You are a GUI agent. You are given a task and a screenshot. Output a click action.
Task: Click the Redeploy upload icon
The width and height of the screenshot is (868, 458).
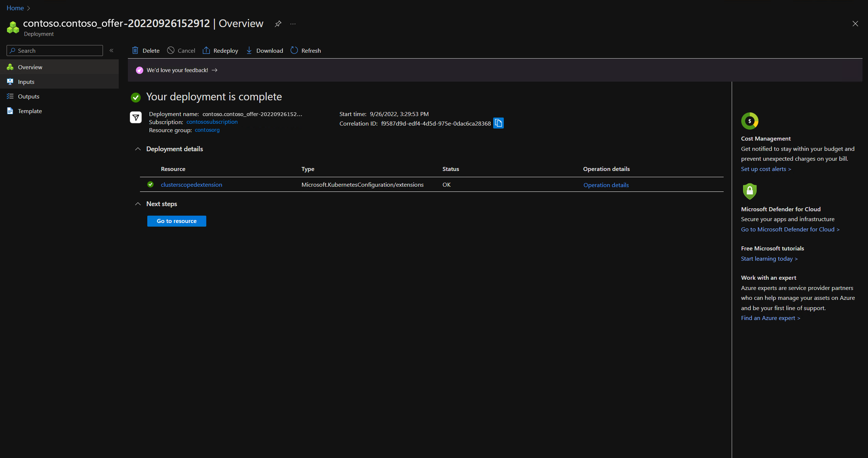(x=206, y=51)
